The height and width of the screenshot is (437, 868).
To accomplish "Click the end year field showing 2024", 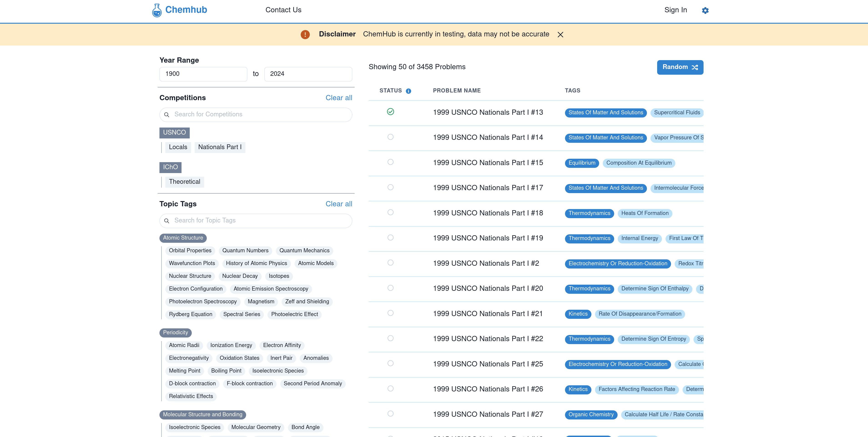I will pyautogui.click(x=308, y=74).
